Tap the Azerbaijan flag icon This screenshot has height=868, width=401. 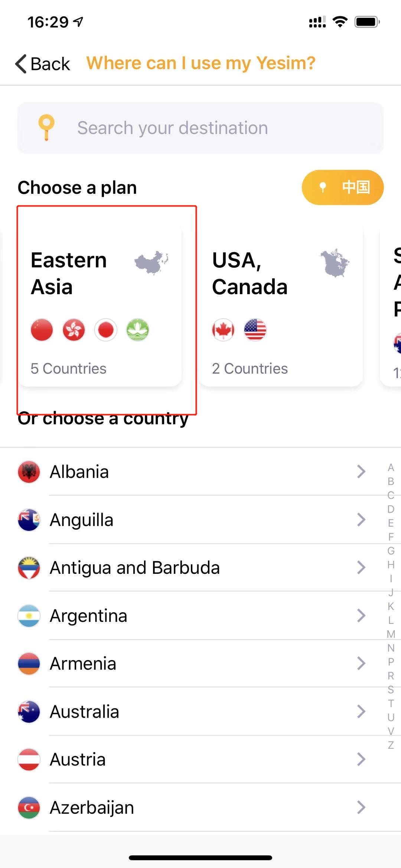click(x=29, y=807)
